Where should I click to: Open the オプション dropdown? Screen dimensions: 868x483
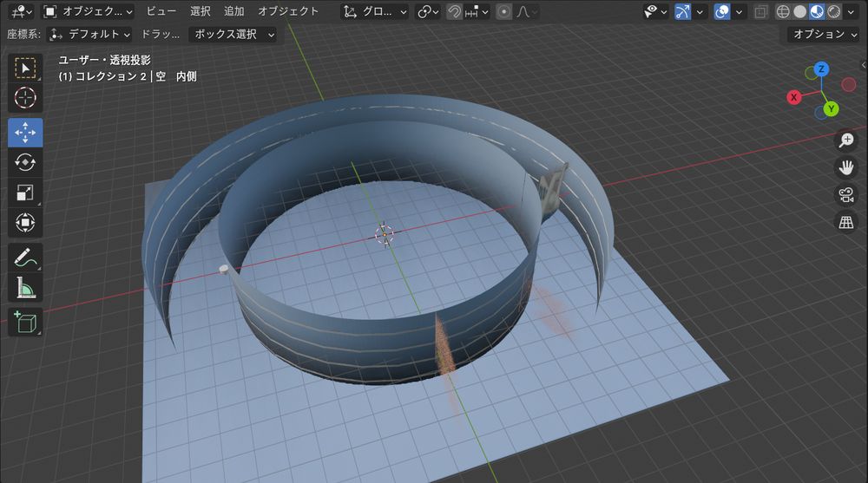coord(823,35)
